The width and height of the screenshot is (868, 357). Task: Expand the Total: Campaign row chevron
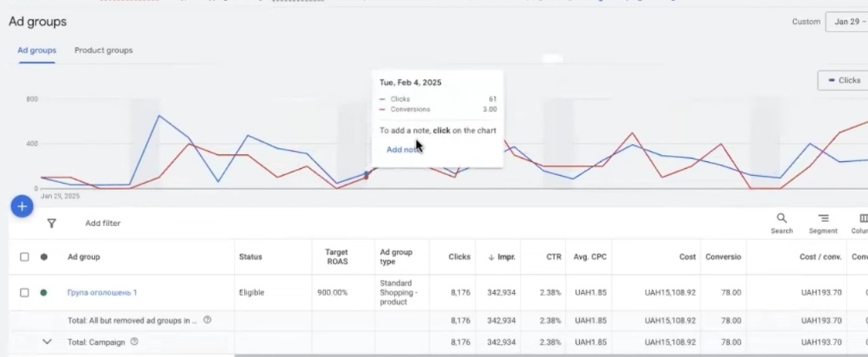point(47,342)
